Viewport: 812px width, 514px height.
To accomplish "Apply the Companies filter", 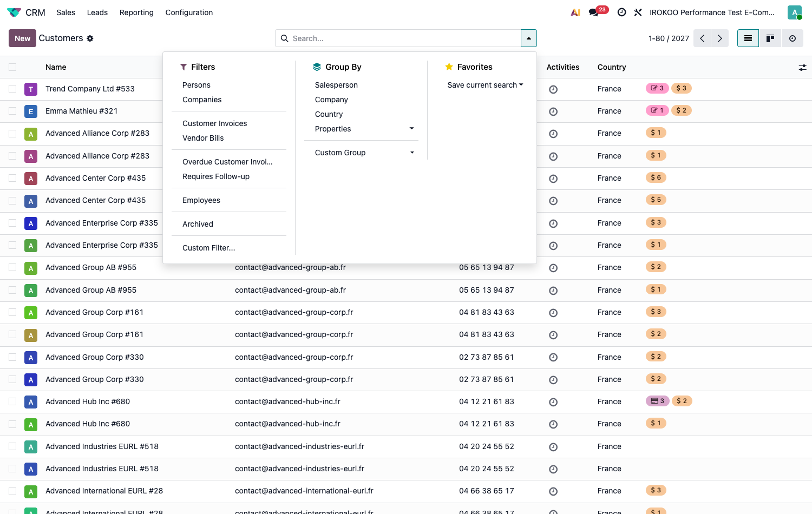I will pos(202,100).
